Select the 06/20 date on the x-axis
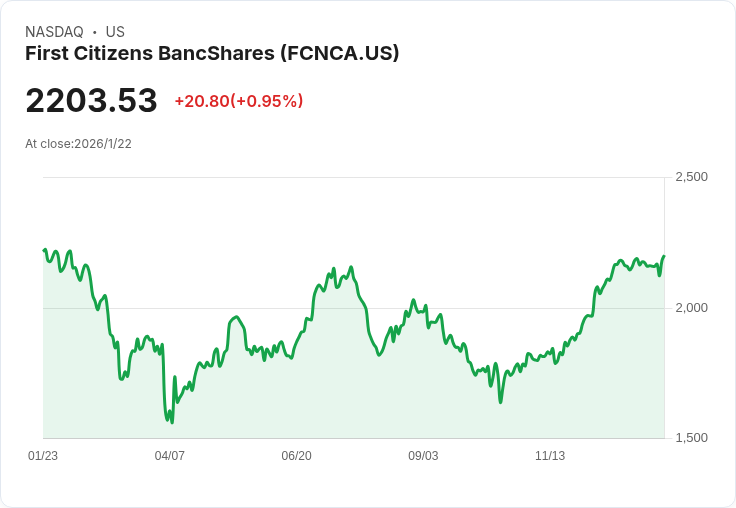 (296, 456)
